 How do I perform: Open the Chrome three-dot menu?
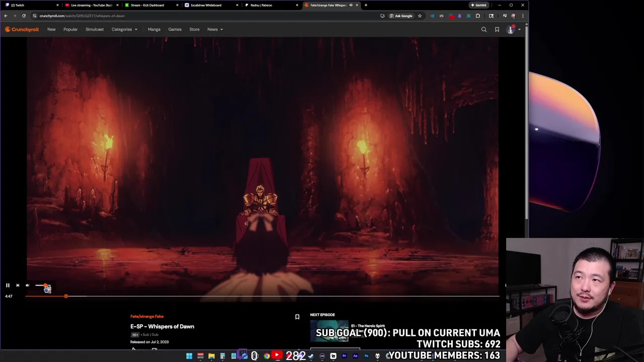pos(523,16)
